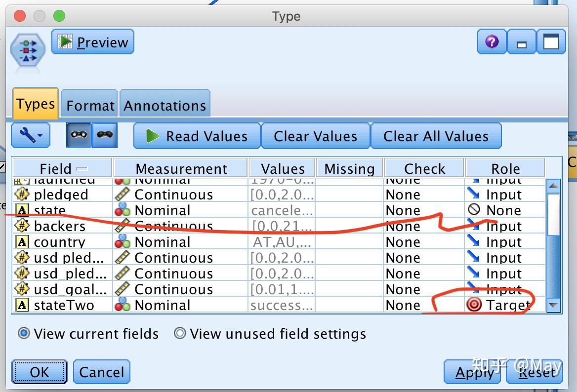This screenshot has height=392, width=577.
Task: Click the Input arrow icon for country
Action: (x=474, y=240)
